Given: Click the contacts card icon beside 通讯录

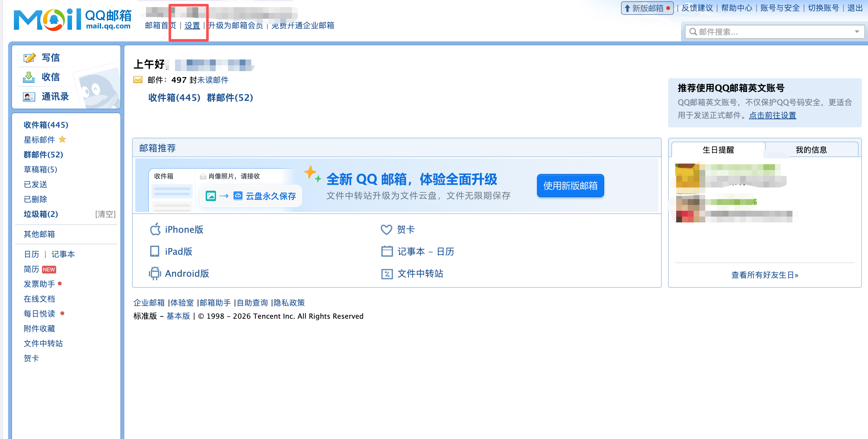Looking at the screenshot, I should point(29,97).
